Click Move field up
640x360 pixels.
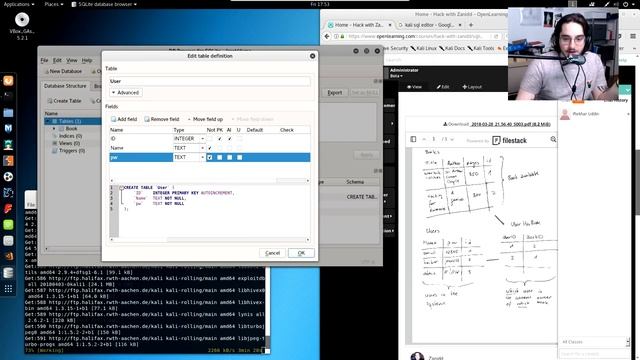pos(205,119)
